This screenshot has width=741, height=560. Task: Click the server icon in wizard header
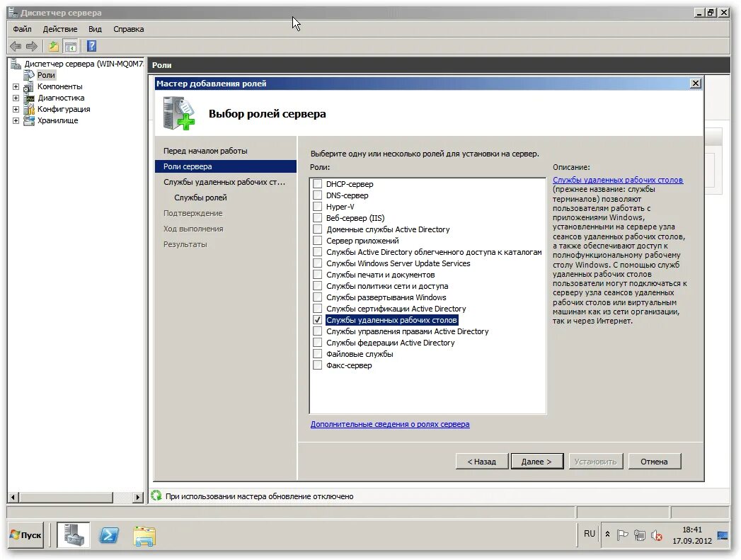(178, 113)
